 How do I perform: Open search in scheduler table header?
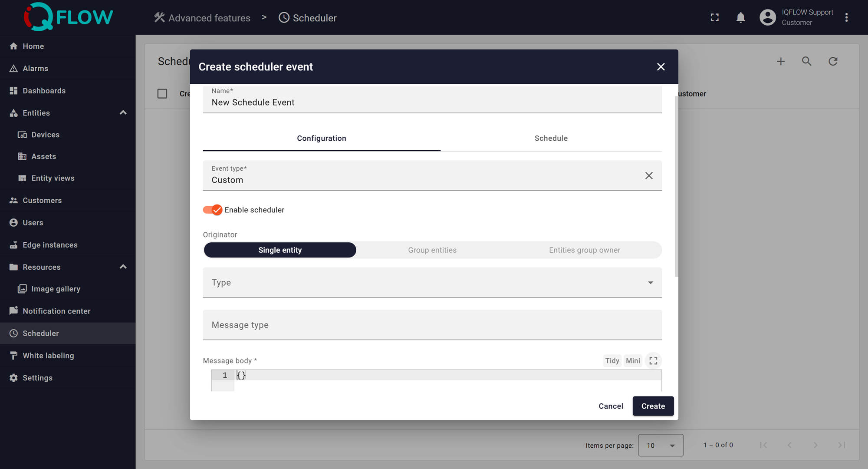pos(806,61)
